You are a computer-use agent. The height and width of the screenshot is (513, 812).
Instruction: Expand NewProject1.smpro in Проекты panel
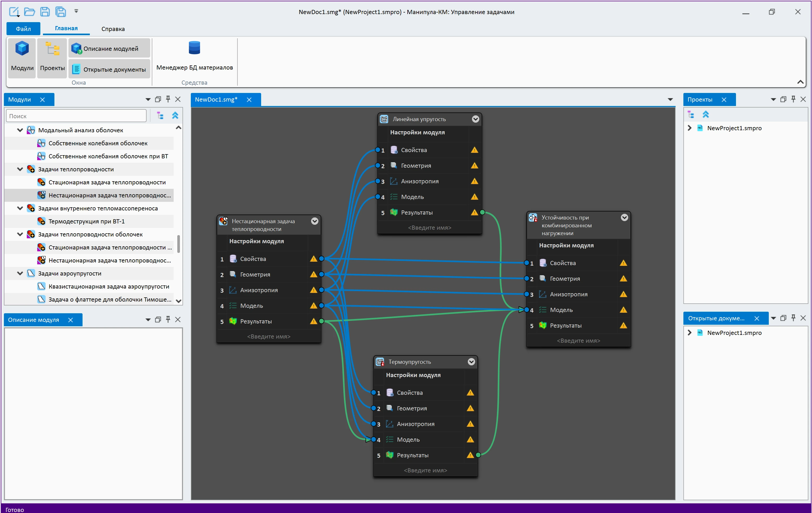pos(690,128)
